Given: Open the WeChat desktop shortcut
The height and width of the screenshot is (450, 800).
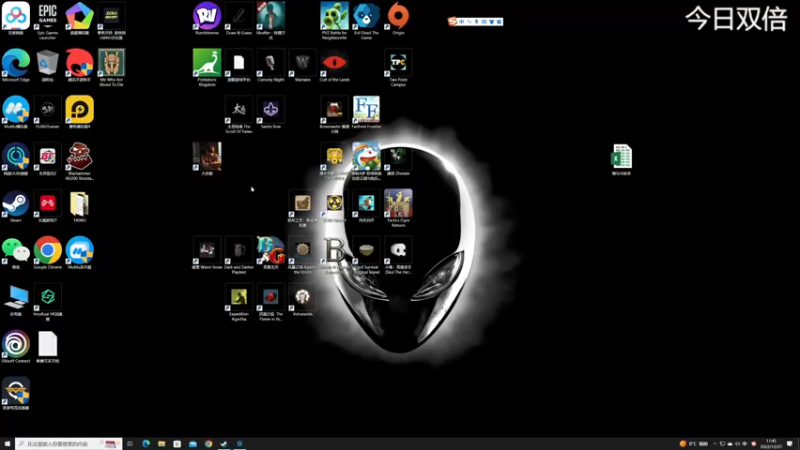Looking at the screenshot, I should 16,253.
